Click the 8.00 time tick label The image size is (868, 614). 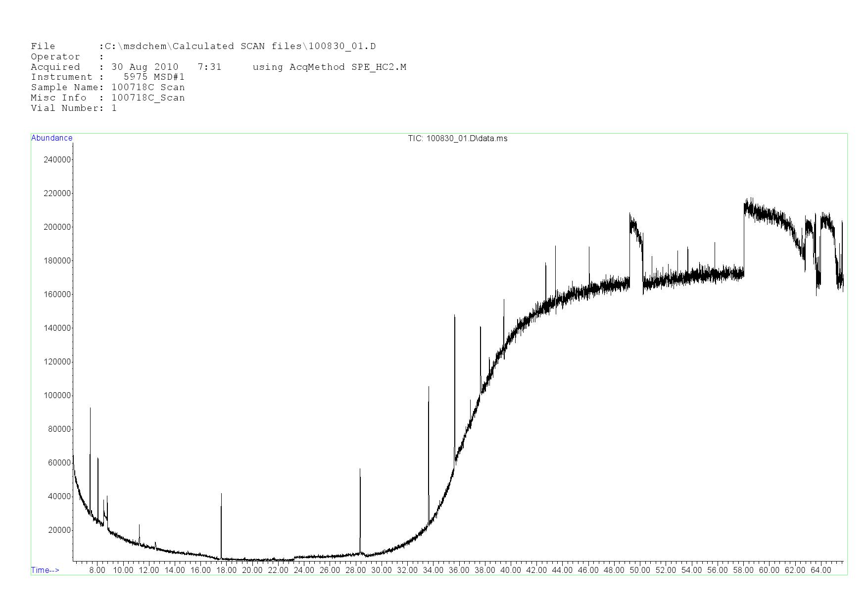tap(97, 570)
